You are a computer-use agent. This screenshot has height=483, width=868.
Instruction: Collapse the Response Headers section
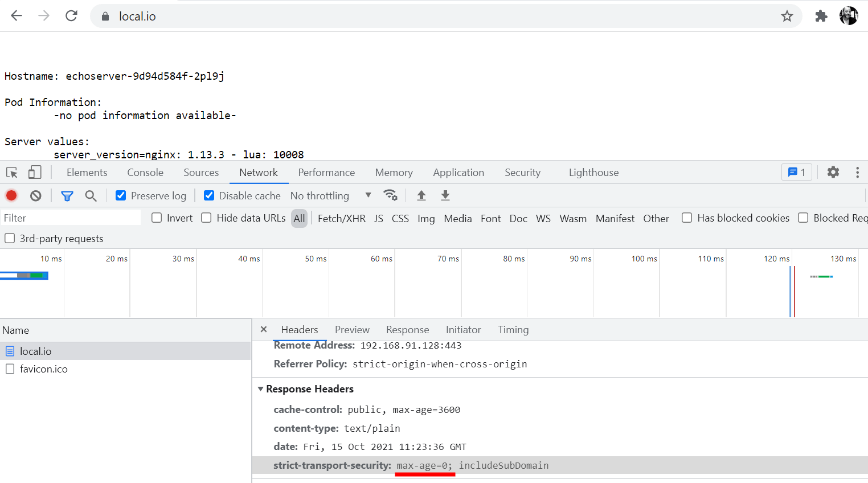pos(260,389)
